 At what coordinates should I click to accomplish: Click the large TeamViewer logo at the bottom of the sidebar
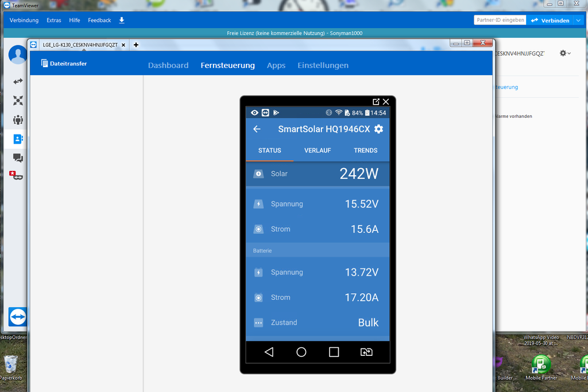point(18,317)
